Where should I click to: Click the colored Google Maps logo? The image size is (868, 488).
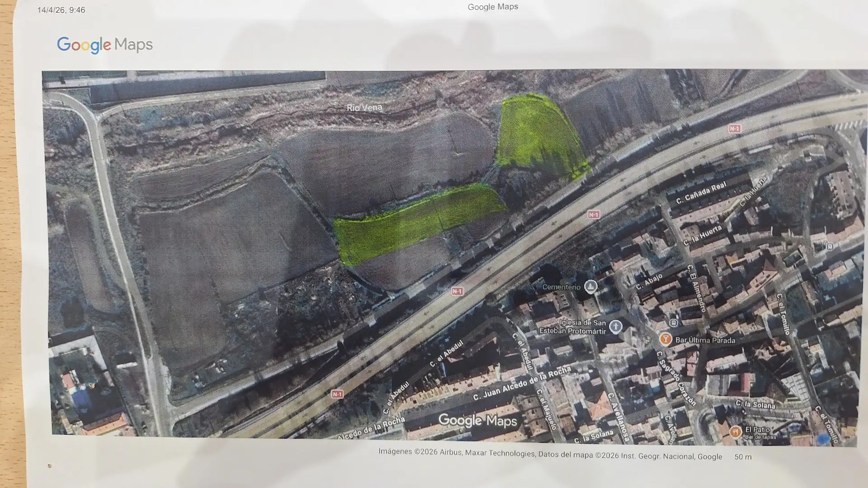[105, 45]
